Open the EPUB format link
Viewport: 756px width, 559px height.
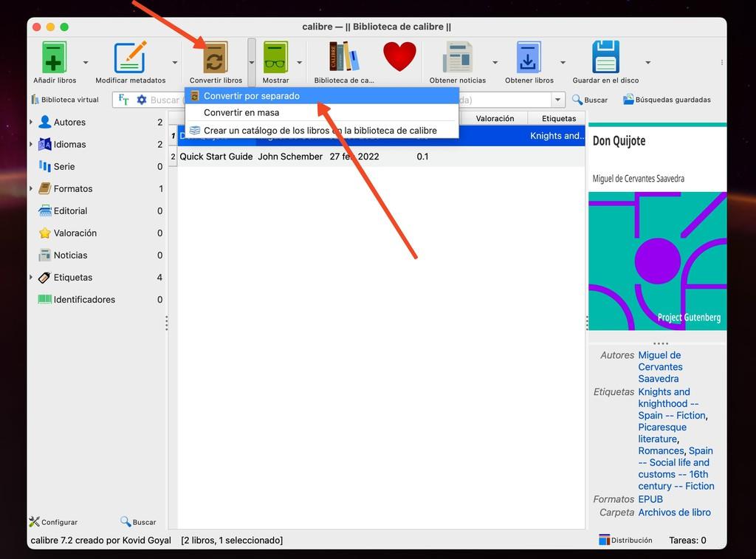(x=650, y=499)
